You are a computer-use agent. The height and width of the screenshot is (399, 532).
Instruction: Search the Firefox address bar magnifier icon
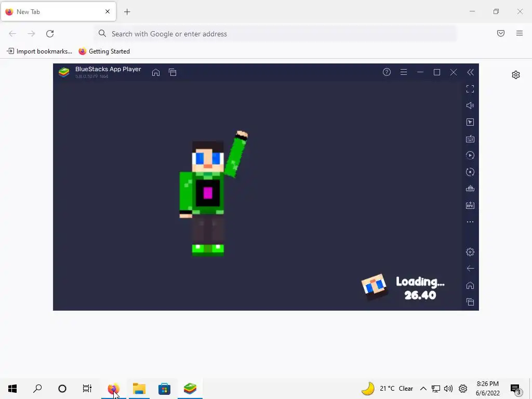point(102,33)
